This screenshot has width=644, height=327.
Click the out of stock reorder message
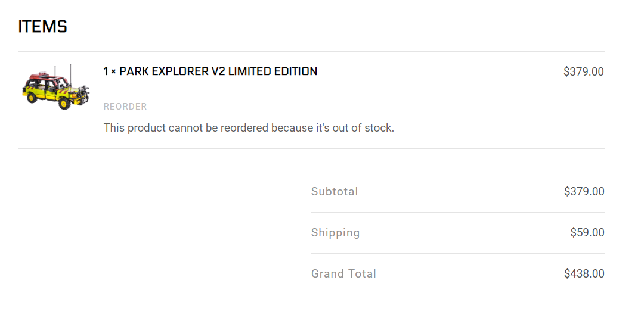tap(249, 128)
